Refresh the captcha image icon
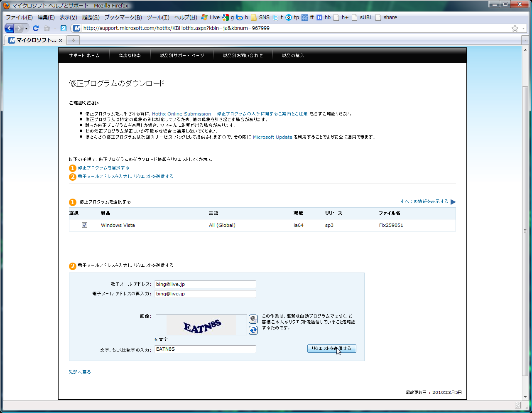The image size is (532, 413). click(x=253, y=330)
